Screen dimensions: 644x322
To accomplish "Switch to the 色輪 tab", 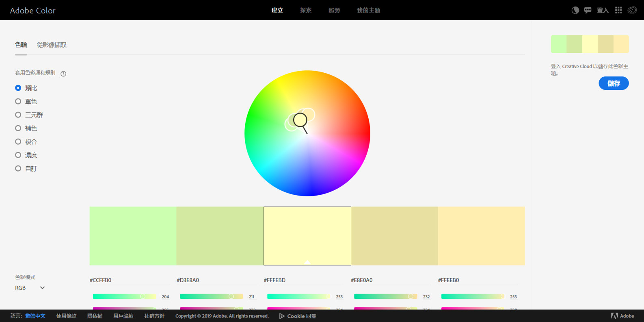I will coord(21,45).
